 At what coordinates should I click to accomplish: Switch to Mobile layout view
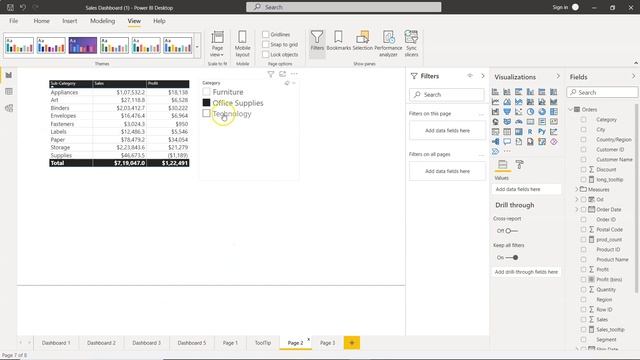(242, 44)
